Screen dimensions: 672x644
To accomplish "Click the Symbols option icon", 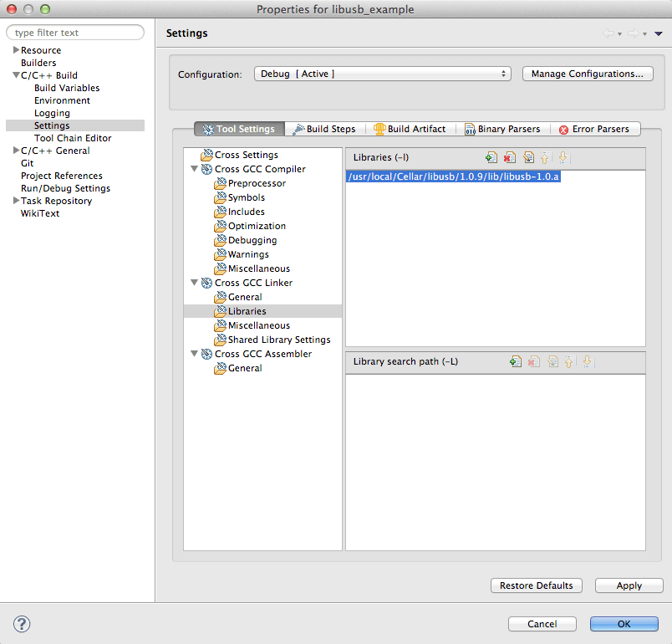I will 221,197.
